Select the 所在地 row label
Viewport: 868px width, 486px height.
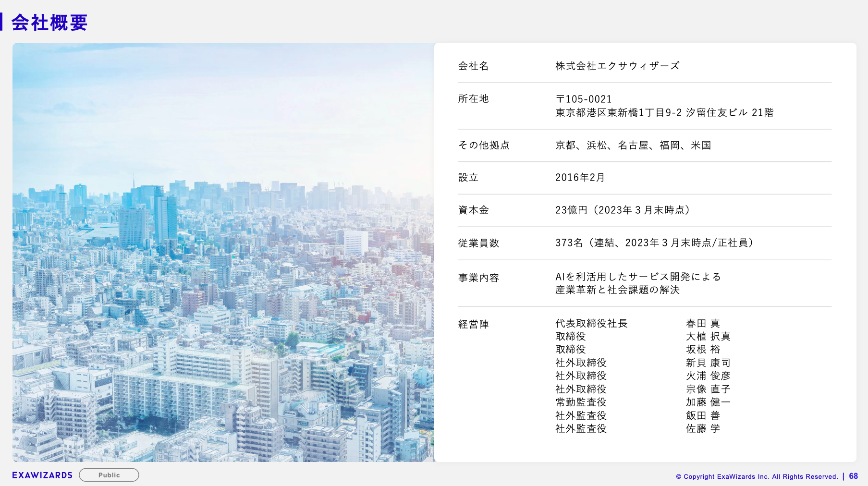473,98
